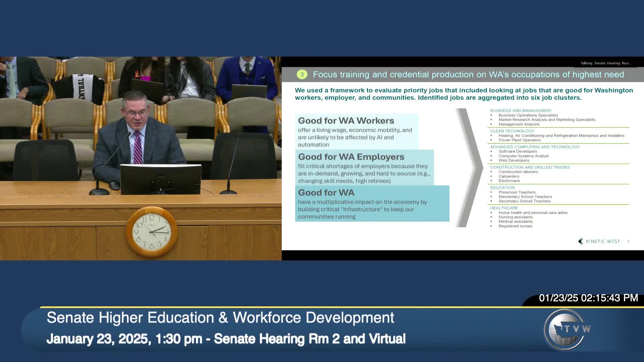This screenshot has height=362, width=644.
Task: Click the teal Good for WA box
Action: pyautogui.click(x=372, y=203)
